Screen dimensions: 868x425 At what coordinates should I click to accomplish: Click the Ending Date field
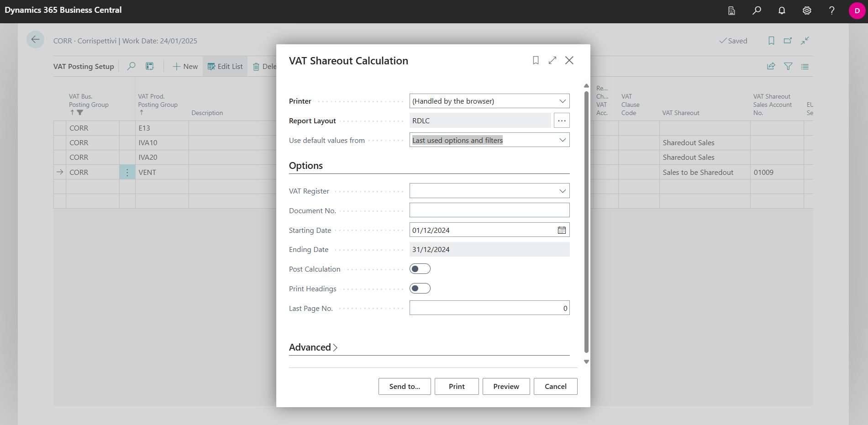tap(489, 249)
